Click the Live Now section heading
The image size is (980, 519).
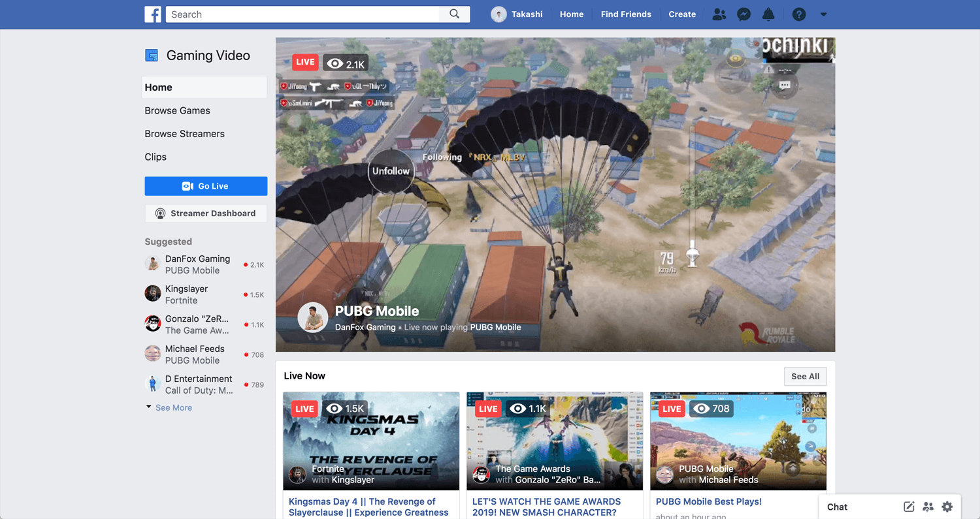[304, 376]
